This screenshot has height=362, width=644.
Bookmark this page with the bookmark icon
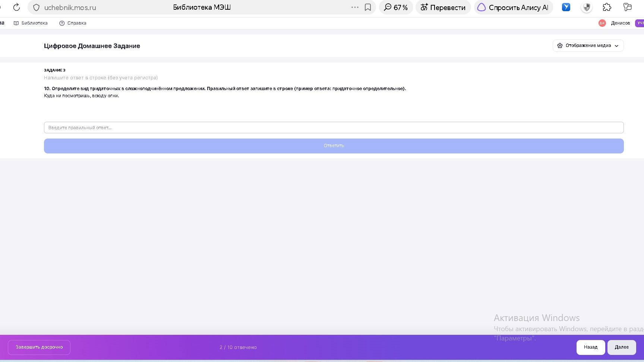pos(368,7)
